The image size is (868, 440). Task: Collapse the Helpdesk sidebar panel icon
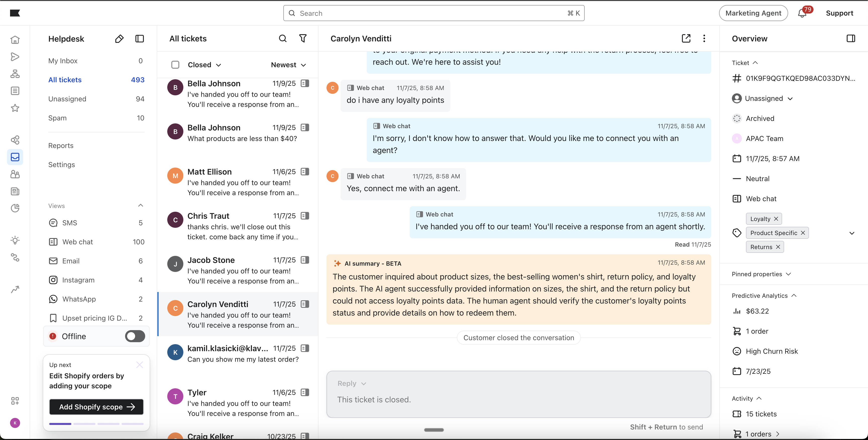pos(139,39)
